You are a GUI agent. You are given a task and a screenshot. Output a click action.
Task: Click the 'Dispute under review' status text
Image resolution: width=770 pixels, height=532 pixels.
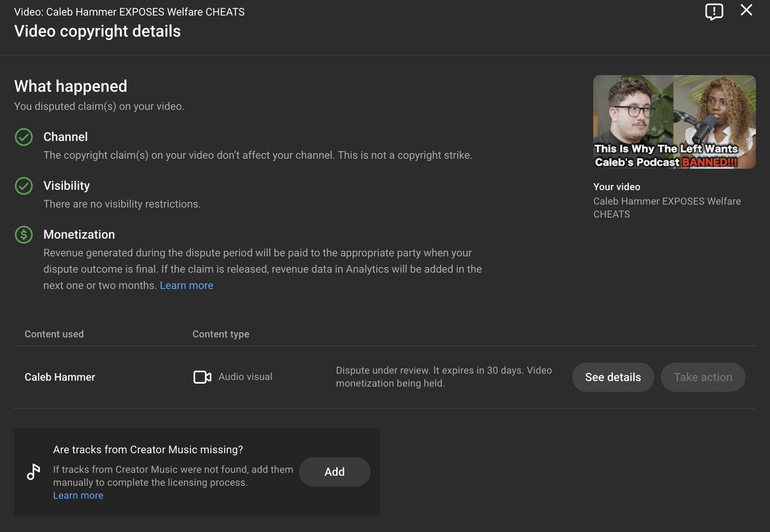[444, 377]
